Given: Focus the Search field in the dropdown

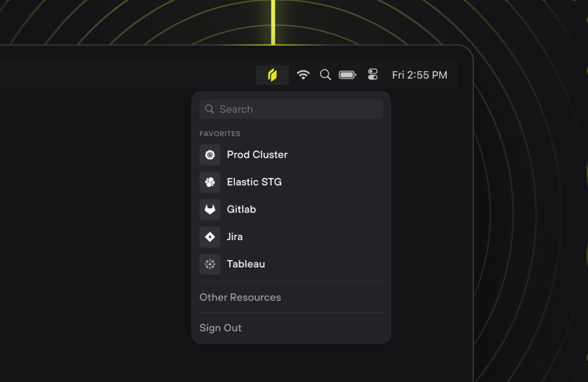Looking at the screenshot, I should click(299, 110).
